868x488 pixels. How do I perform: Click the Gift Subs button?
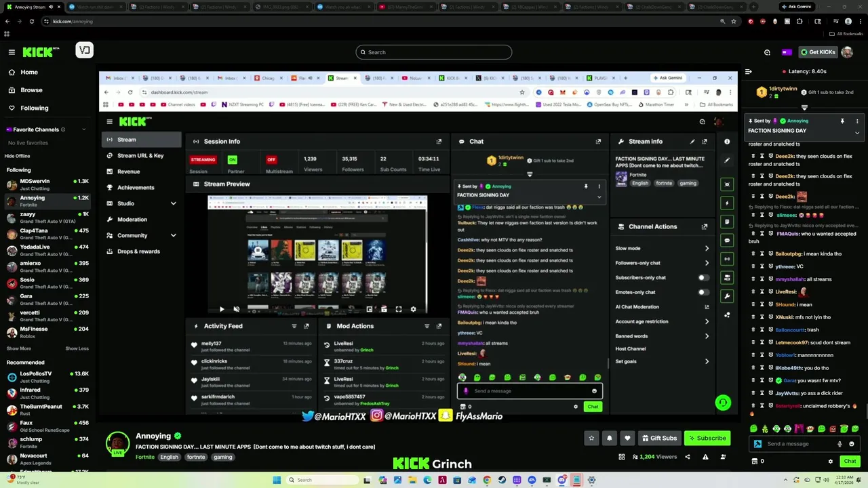tap(659, 438)
